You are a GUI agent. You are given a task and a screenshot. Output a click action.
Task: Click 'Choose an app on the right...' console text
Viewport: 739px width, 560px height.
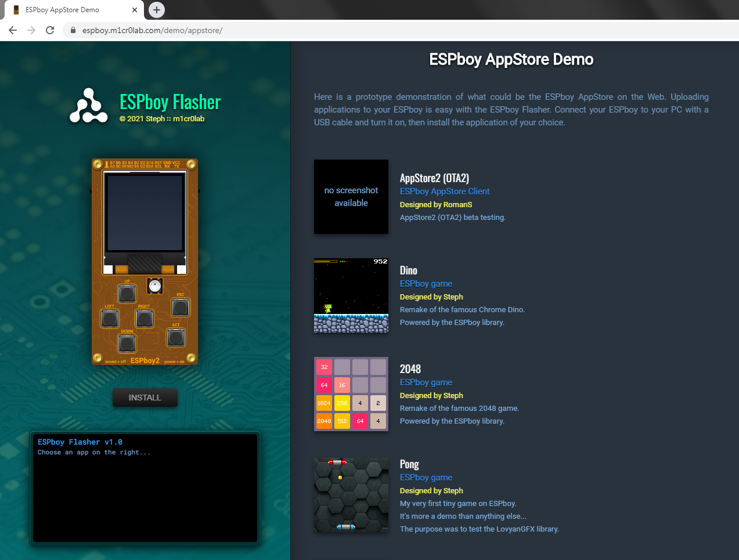click(x=94, y=453)
